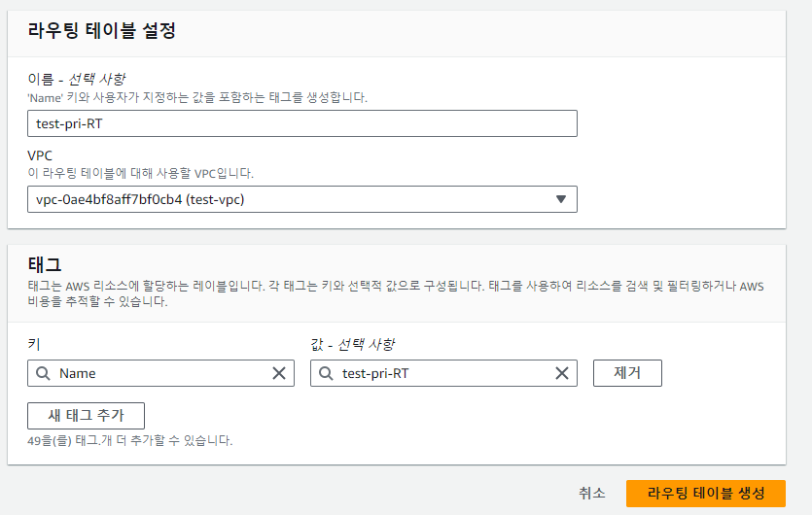This screenshot has height=515, width=812.
Task: Click search icon in tag key field
Action: click(x=43, y=373)
